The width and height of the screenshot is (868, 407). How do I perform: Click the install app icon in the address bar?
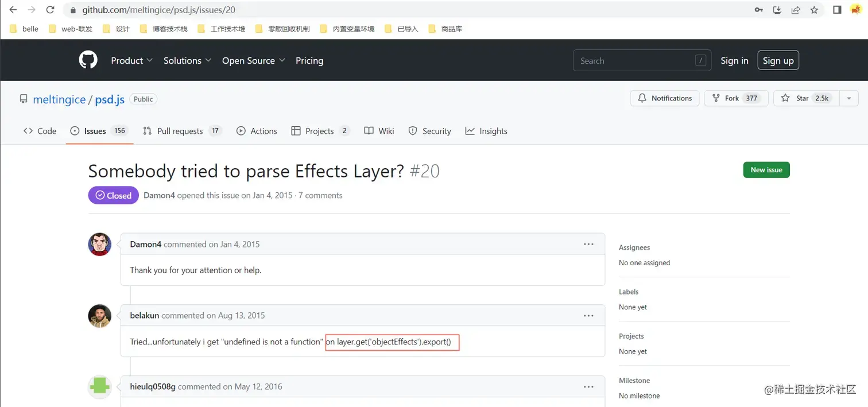[x=777, y=10]
